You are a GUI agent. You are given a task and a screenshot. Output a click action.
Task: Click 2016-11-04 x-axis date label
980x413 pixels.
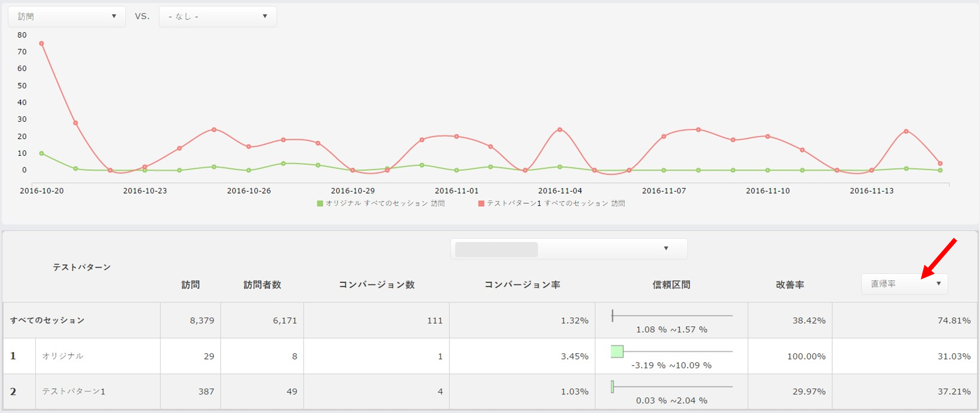click(x=560, y=191)
